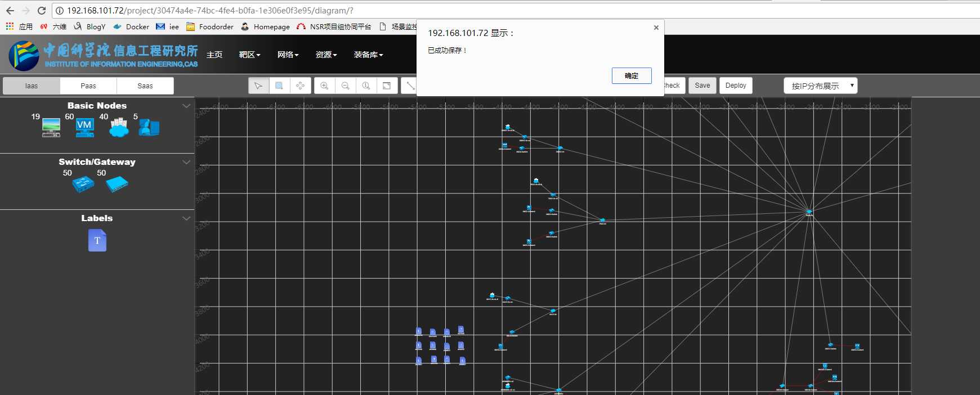Viewport: 980px width, 395px height.
Task: Click the Deploy button
Action: tap(736, 86)
